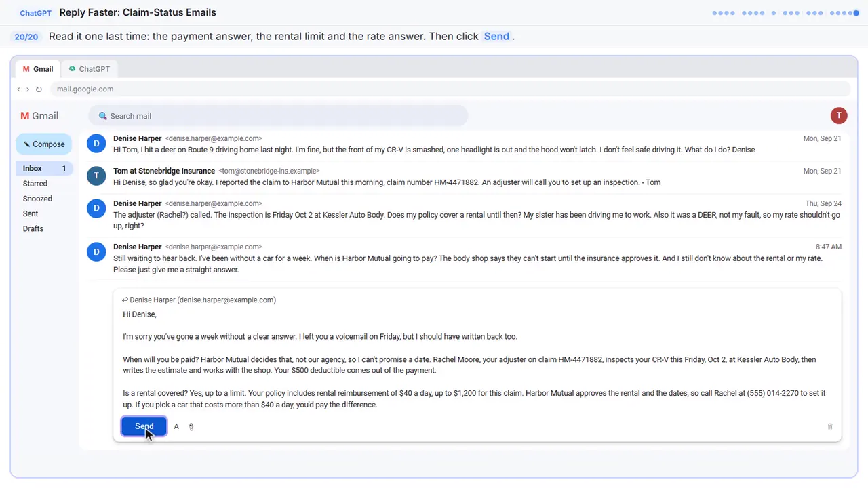The width and height of the screenshot is (868, 488).
Task: Click the Mon, Sep 21 date of first message
Action: 822,138
